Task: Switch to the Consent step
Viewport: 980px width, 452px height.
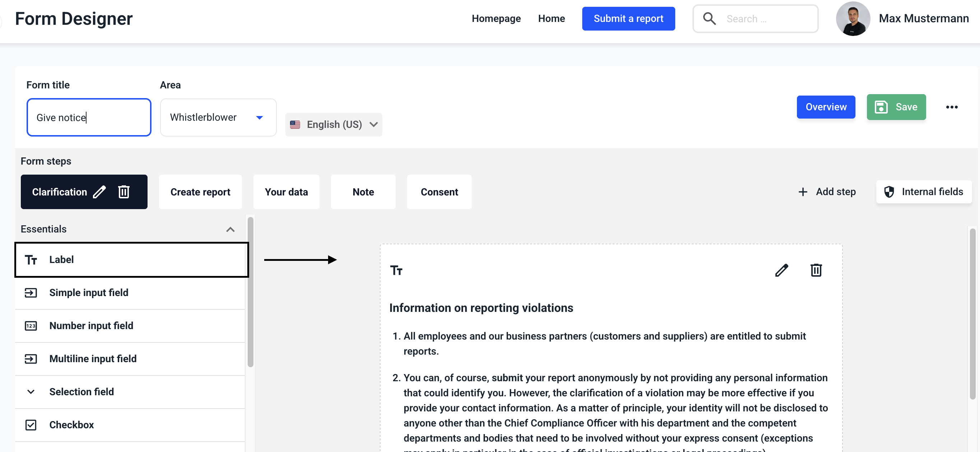Action: click(439, 192)
